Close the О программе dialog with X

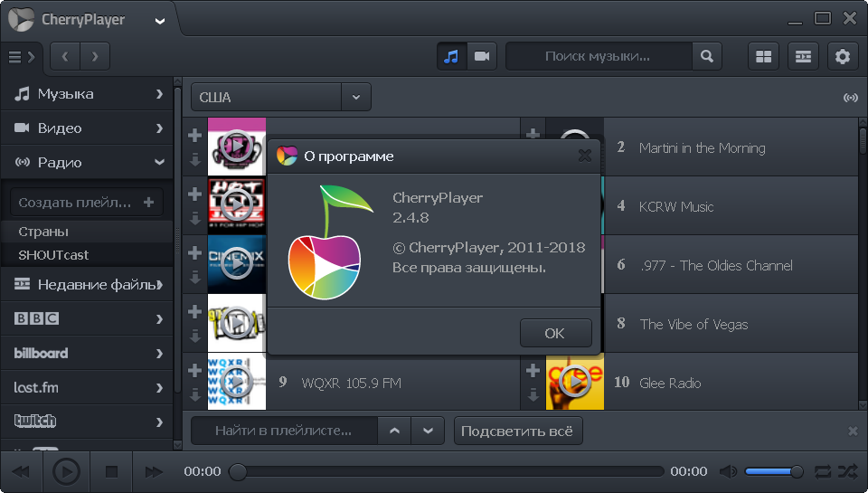[x=585, y=156]
